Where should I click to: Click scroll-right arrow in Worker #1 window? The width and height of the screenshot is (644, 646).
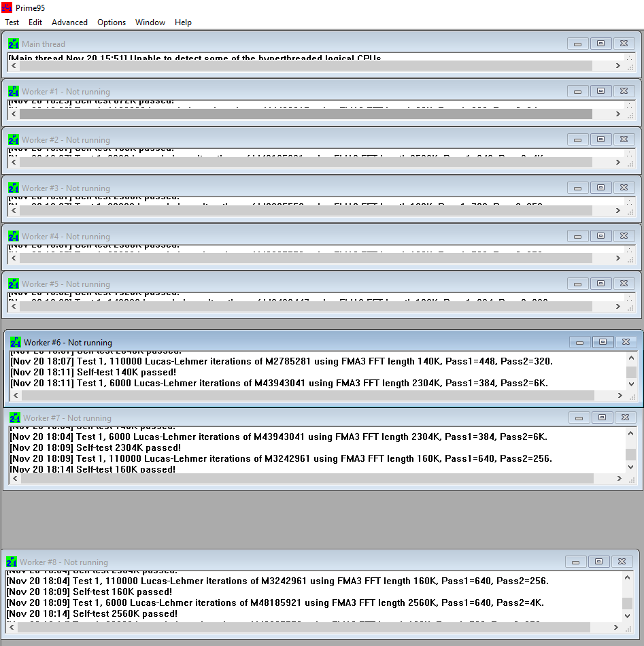[617, 114]
